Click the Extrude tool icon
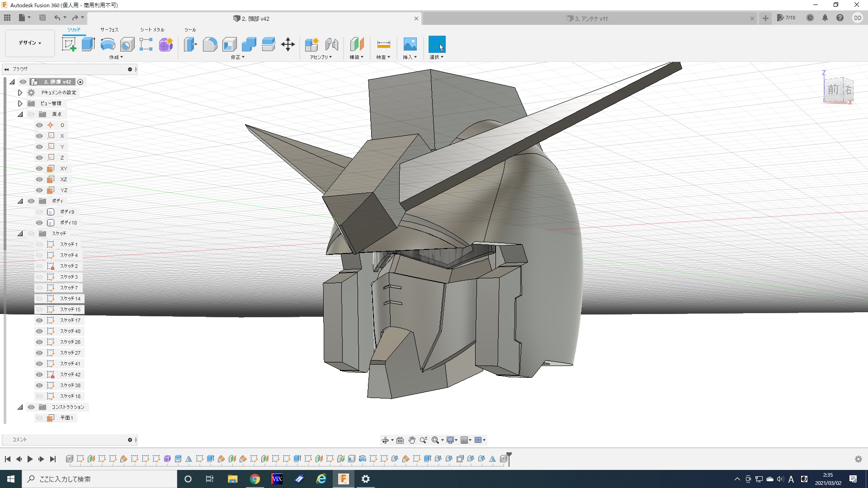 (x=88, y=44)
